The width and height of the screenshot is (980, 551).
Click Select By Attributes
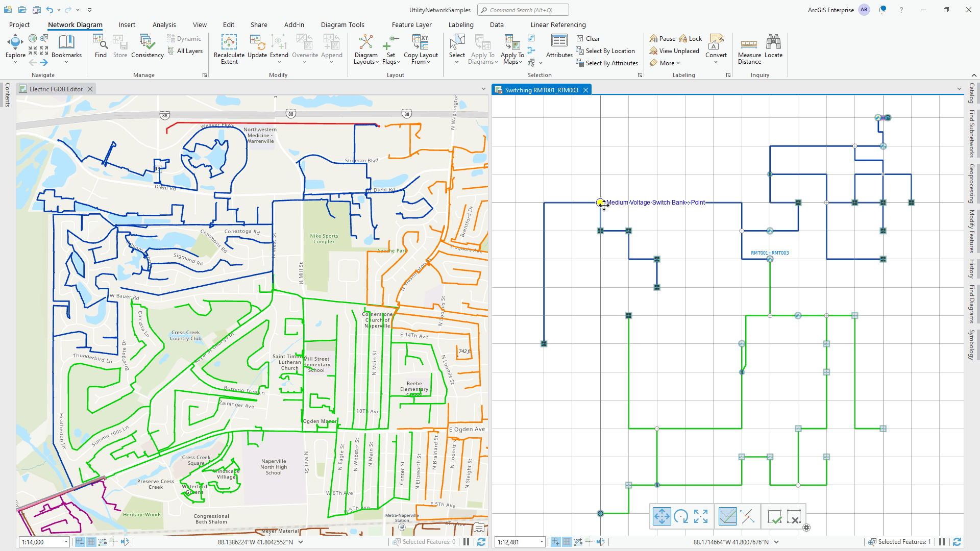[x=607, y=63]
